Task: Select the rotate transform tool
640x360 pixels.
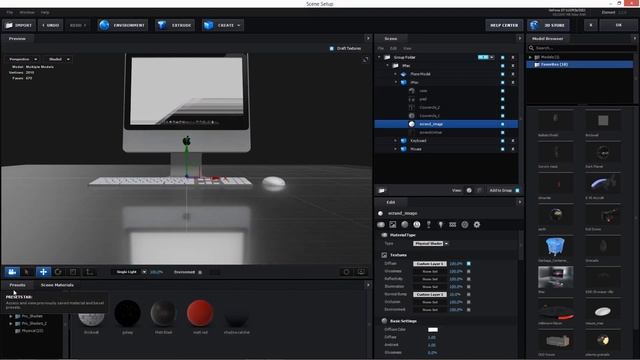Action: click(58, 272)
